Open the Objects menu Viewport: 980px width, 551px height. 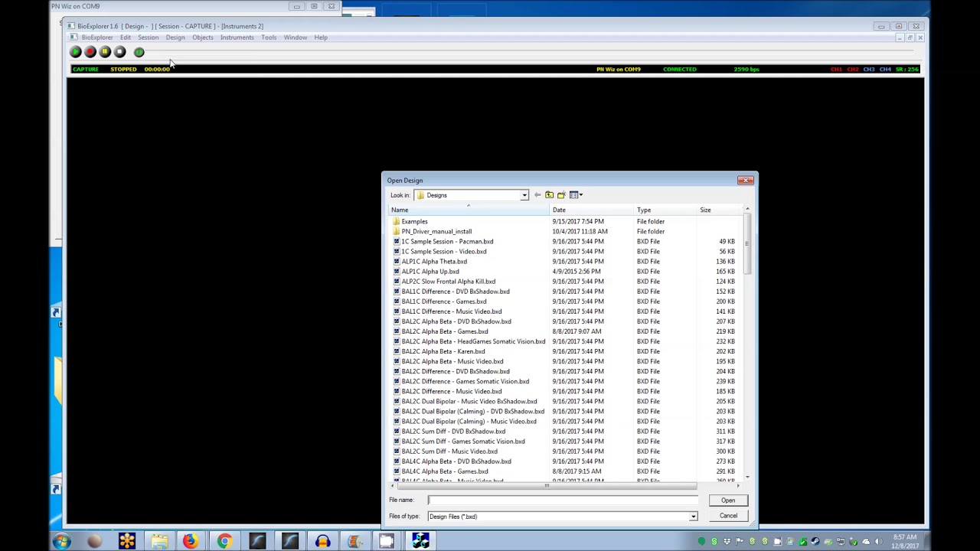click(x=203, y=37)
